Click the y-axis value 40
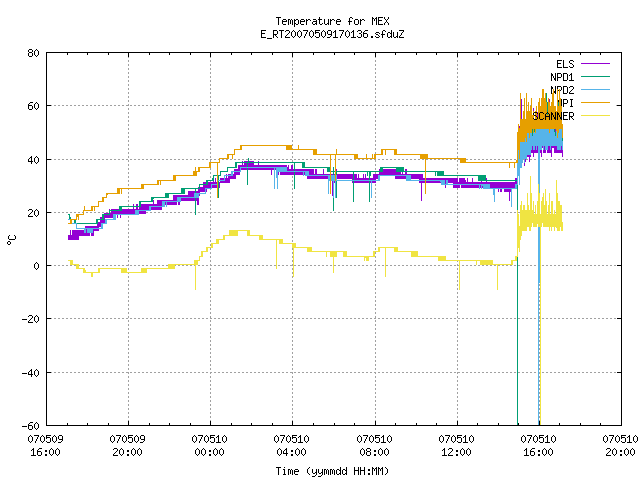This screenshot has width=640, height=480. [x=34, y=160]
